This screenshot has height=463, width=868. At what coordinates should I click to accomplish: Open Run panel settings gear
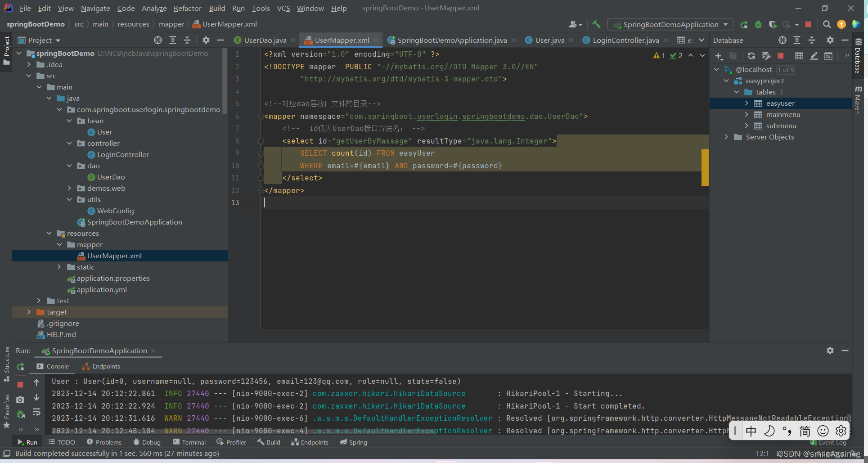[830, 351]
